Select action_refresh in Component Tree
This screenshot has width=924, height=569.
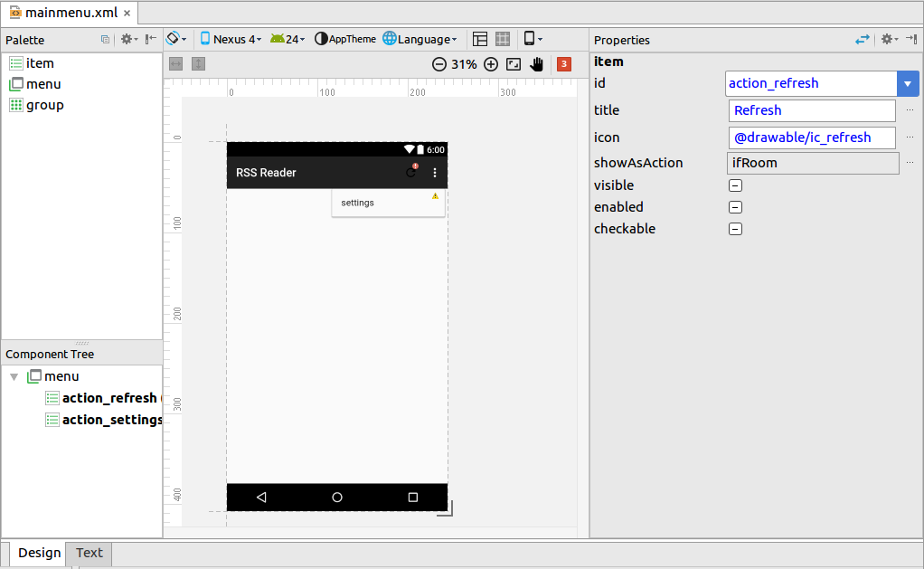(x=103, y=398)
